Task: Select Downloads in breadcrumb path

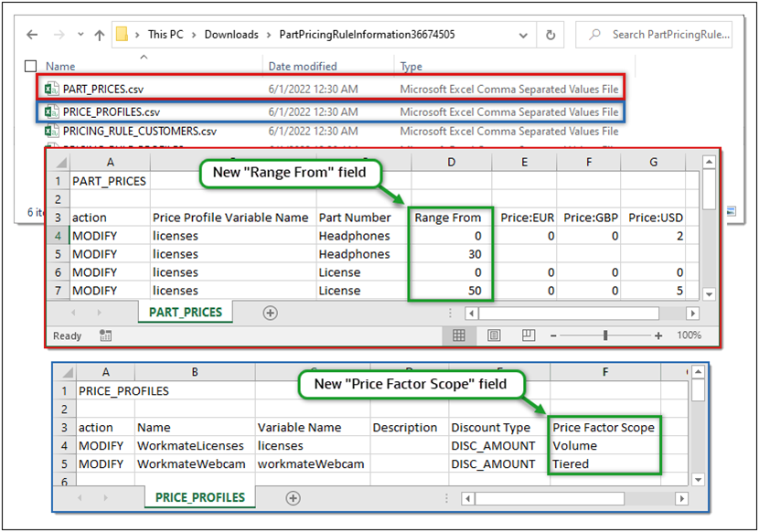Action: point(231,35)
